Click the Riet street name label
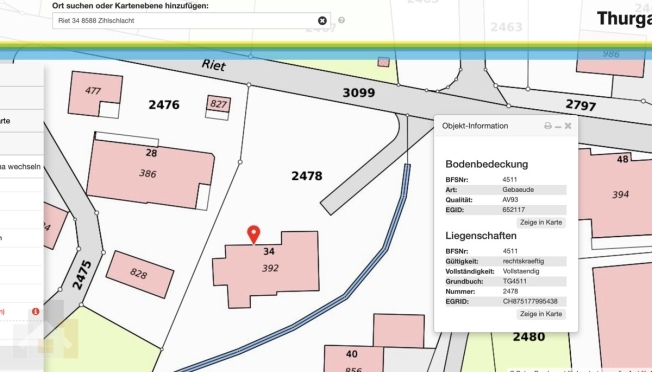The height and width of the screenshot is (372, 652). click(214, 65)
